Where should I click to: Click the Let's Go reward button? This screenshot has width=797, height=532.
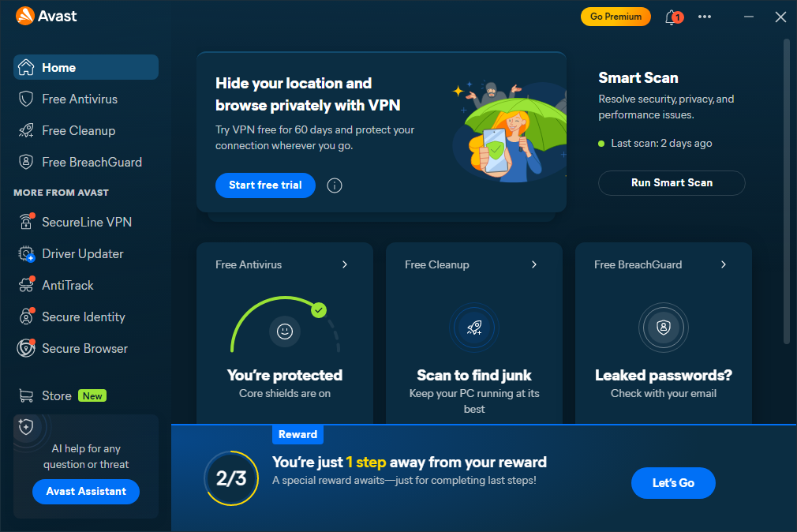tap(673, 482)
